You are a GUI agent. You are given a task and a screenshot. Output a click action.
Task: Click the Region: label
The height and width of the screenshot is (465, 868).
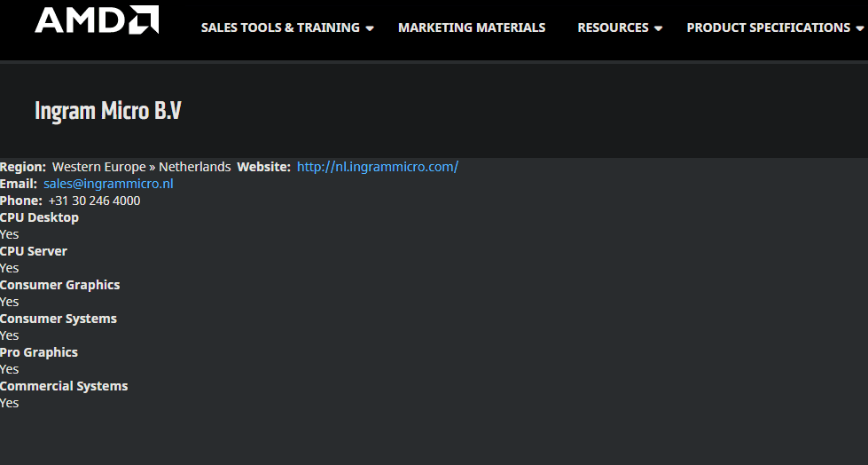click(23, 167)
